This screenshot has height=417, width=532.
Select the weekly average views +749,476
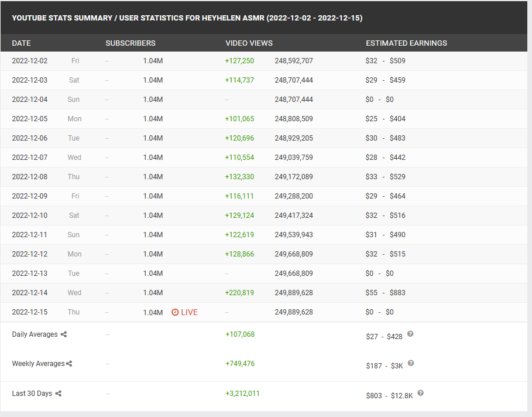coord(240,364)
